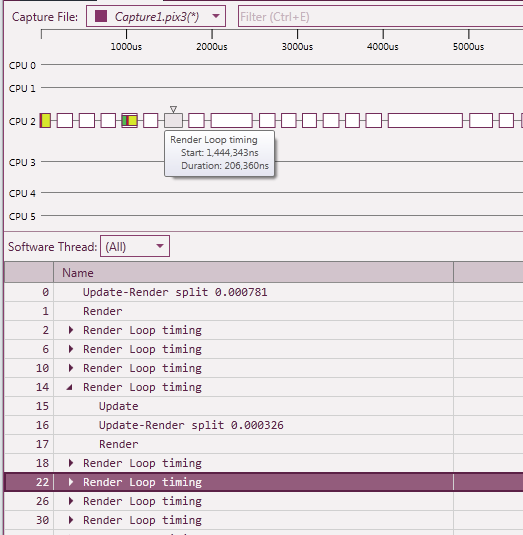The width and height of the screenshot is (523, 535).
Task: Click the purple Capture1.pix3 file icon
Action: pos(101,16)
